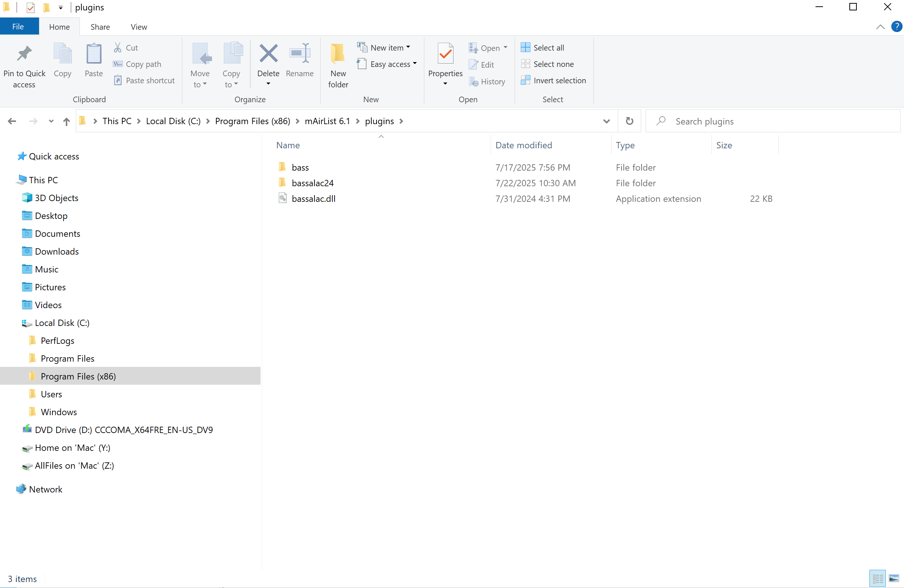
Task: Open the address bar history dropdown
Action: [607, 121]
